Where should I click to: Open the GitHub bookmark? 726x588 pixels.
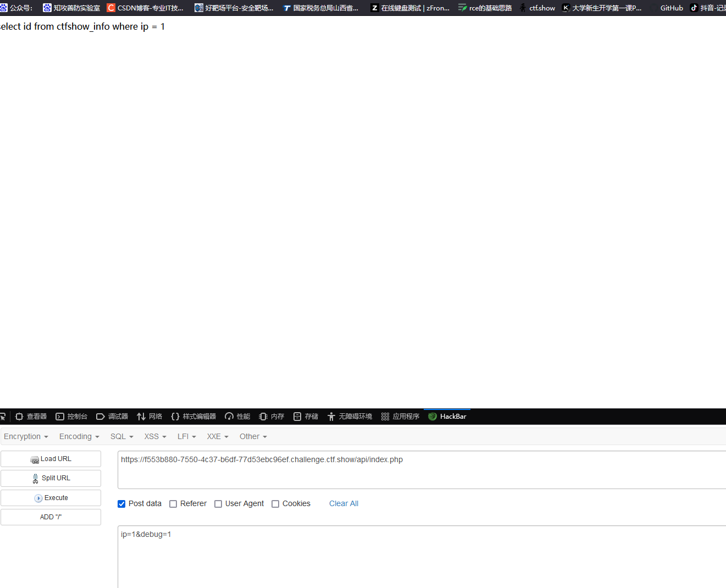(666, 8)
